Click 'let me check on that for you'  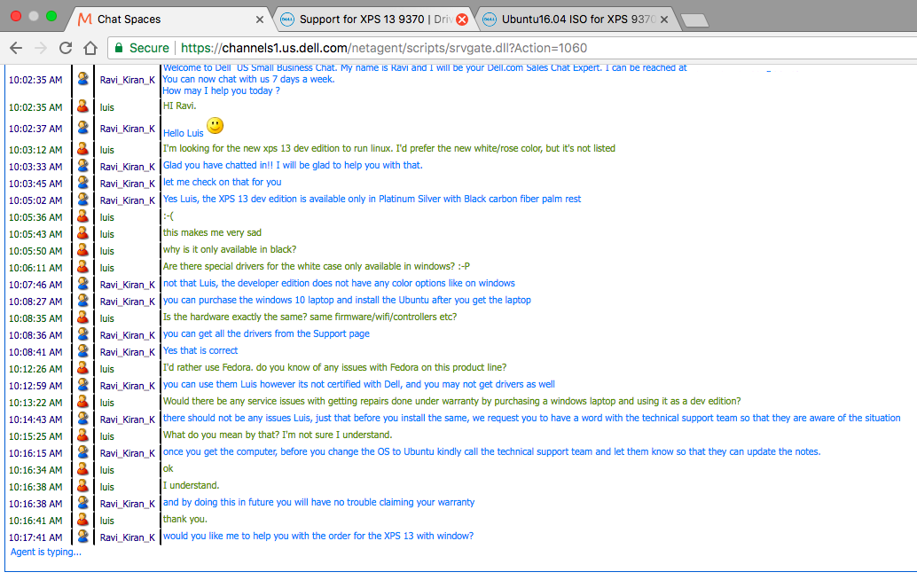click(x=223, y=182)
